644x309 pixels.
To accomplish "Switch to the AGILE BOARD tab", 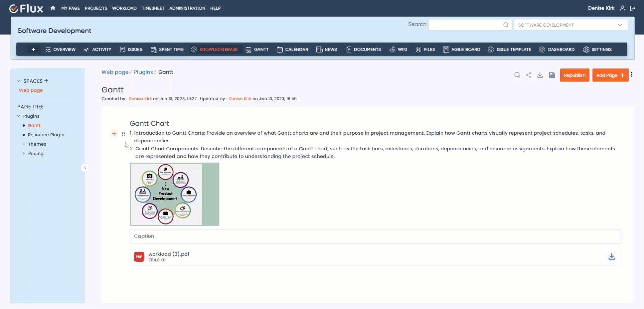I will pyautogui.click(x=461, y=49).
